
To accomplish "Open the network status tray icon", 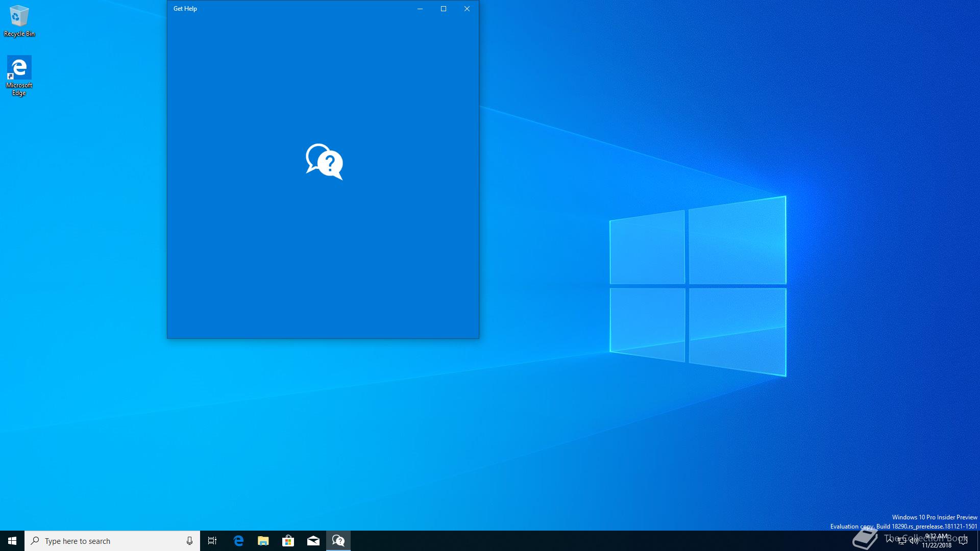I will coord(902,541).
